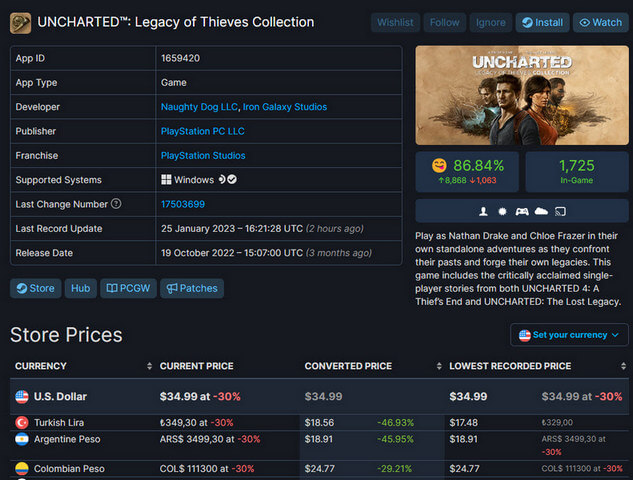Click the positive reviews count 8,868
Viewport: 633px width, 480px height.
[453, 180]
